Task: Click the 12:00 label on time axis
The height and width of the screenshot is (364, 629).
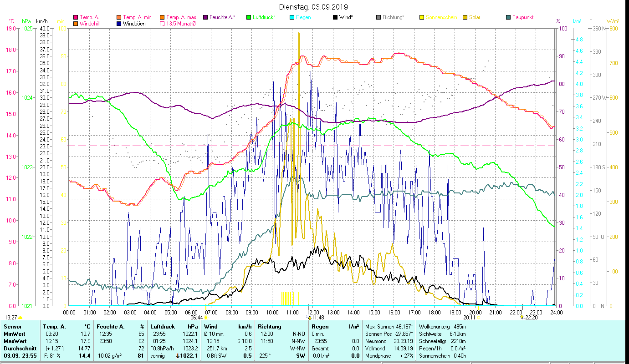Action: coord(312,313)
